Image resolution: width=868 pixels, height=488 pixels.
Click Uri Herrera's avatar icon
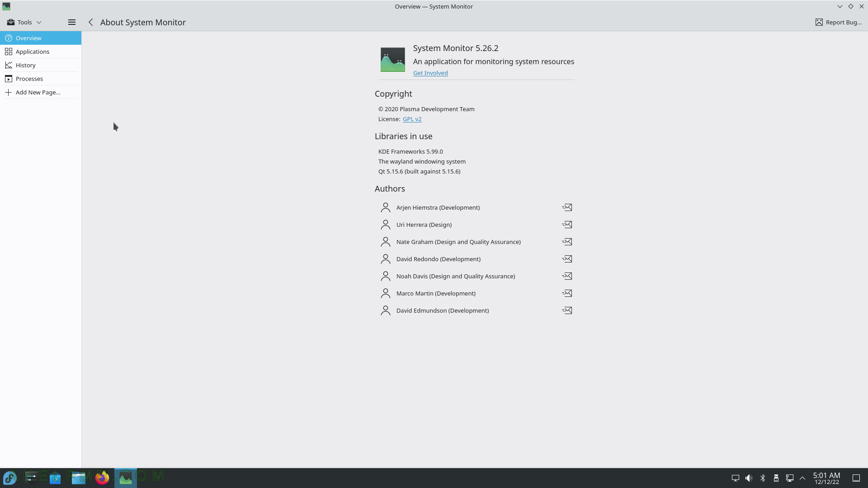386,225
